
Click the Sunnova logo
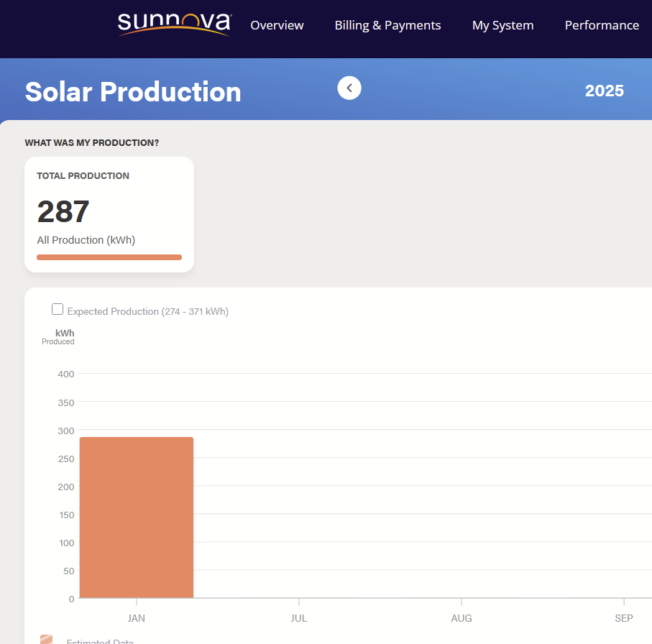pyautogui.click(x=174, y=24)
